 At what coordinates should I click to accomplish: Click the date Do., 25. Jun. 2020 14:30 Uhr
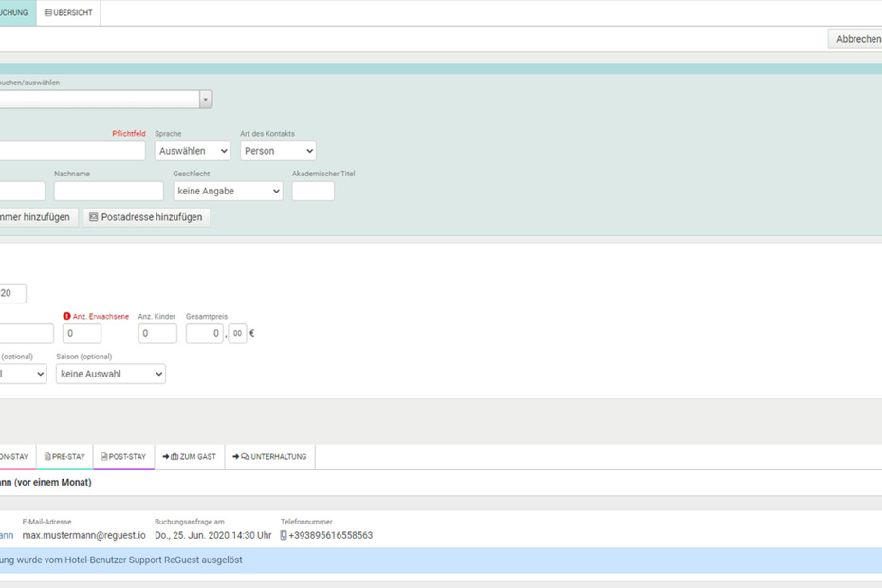click(213, 535)
